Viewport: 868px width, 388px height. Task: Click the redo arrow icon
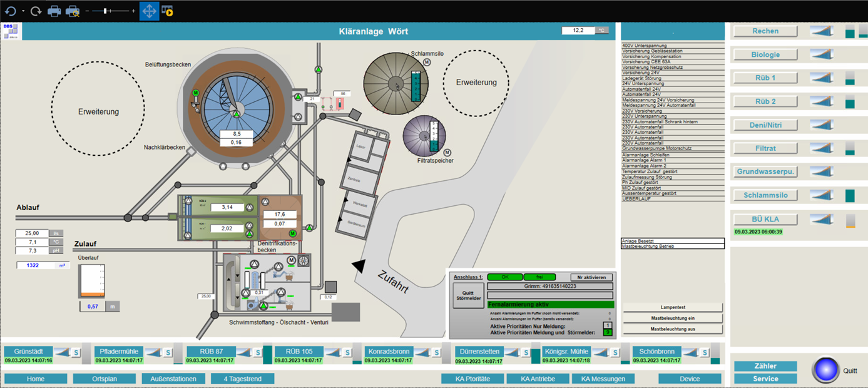coord(36,11)
